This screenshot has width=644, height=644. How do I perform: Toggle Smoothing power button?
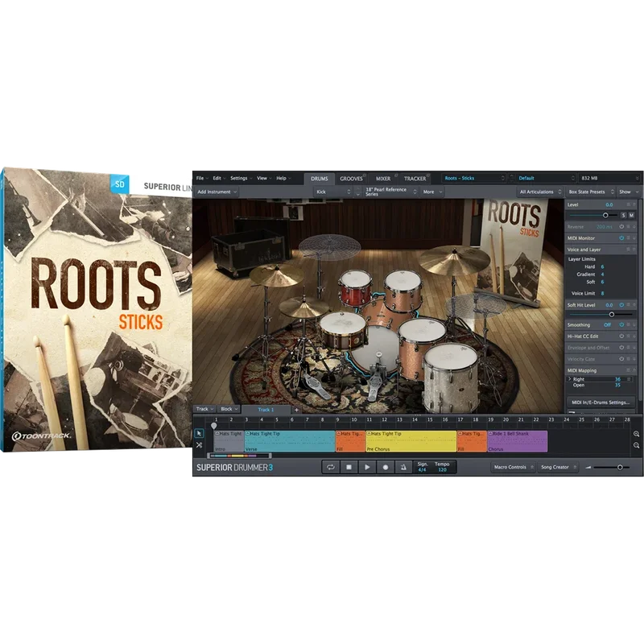(621, 325)
